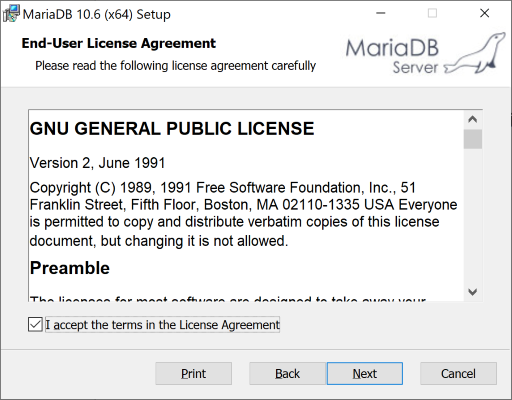
Task: Close the setup window with the X
Action: click(x=484, y=13)
